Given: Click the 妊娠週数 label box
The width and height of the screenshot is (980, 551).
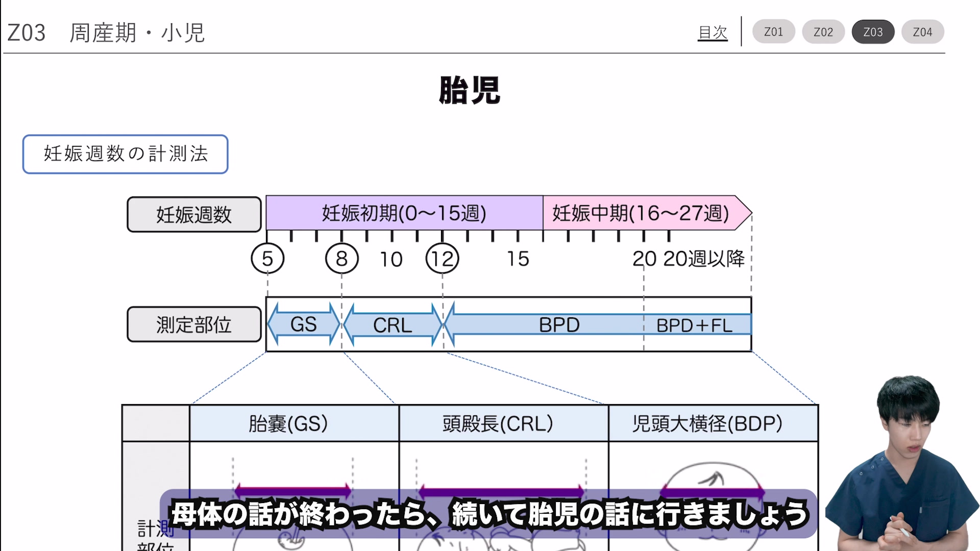Looking at the screenshot, I should (x=194, y=214).
